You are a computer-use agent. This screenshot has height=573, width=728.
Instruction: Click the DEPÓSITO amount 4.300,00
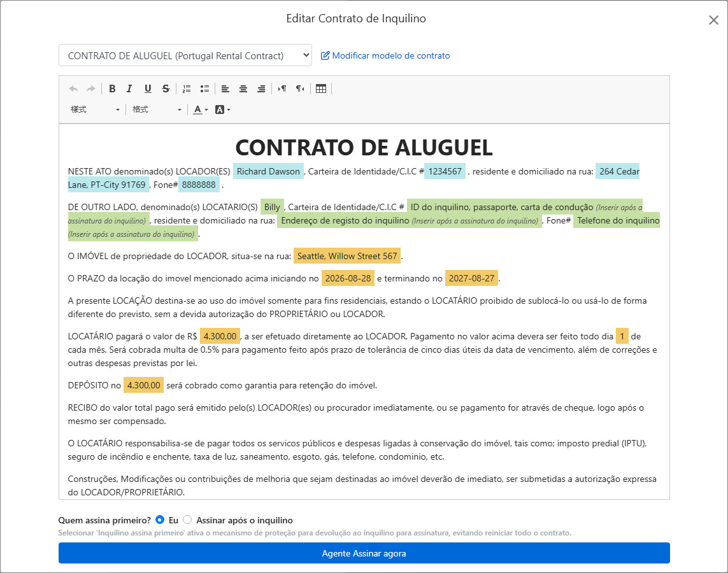[143, 386]
